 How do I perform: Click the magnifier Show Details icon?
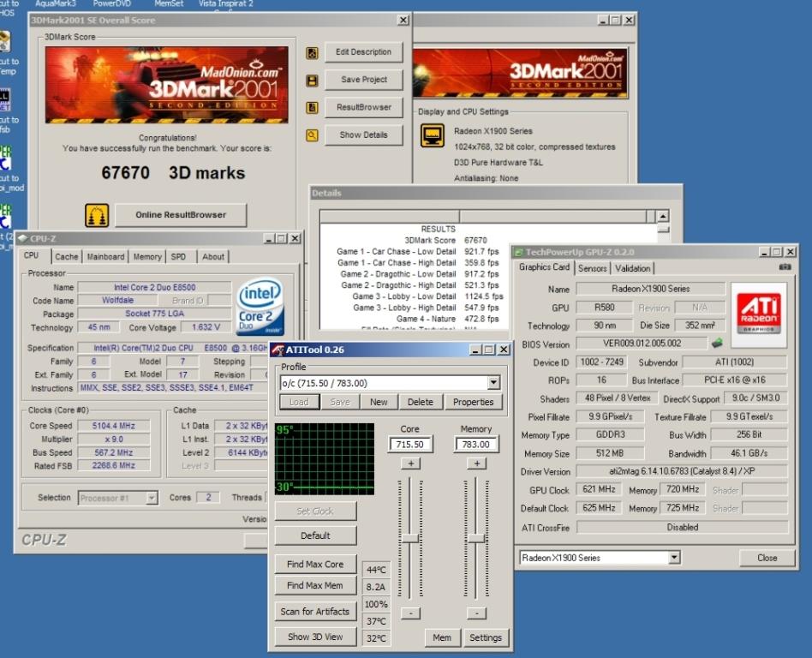[x=312, y=135]
